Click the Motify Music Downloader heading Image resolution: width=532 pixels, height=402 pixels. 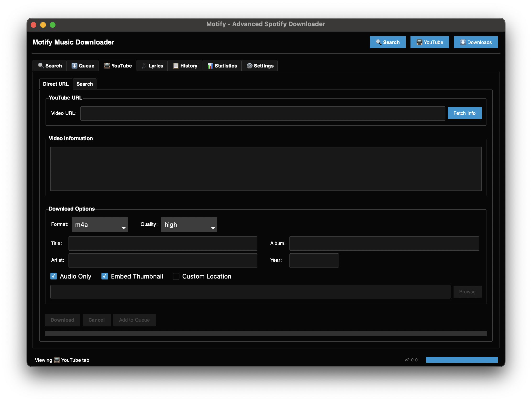click(x=73, y=42)
